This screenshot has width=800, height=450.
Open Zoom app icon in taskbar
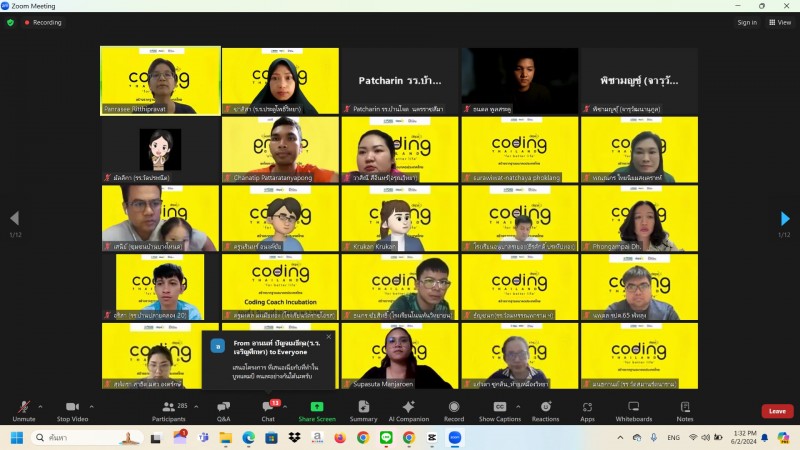[x=455, y=438]
